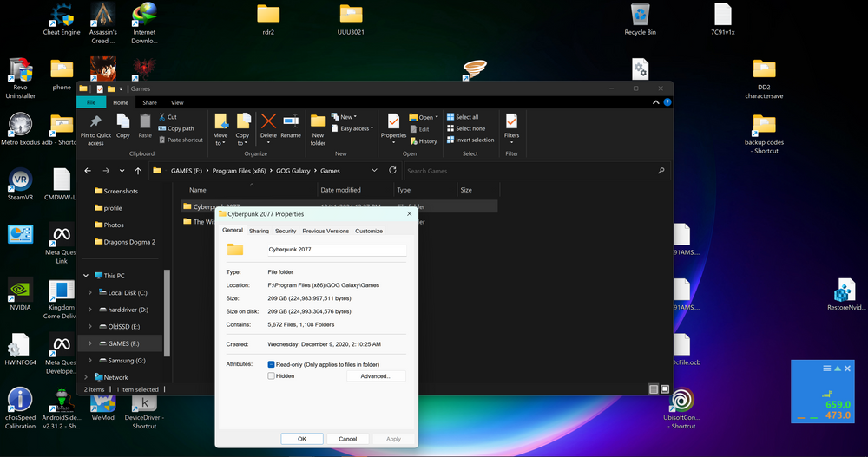This screenshot has width=868, height=457.
Task: Click Cancel in Properties dialog
Action: click(x=348, y=439)
